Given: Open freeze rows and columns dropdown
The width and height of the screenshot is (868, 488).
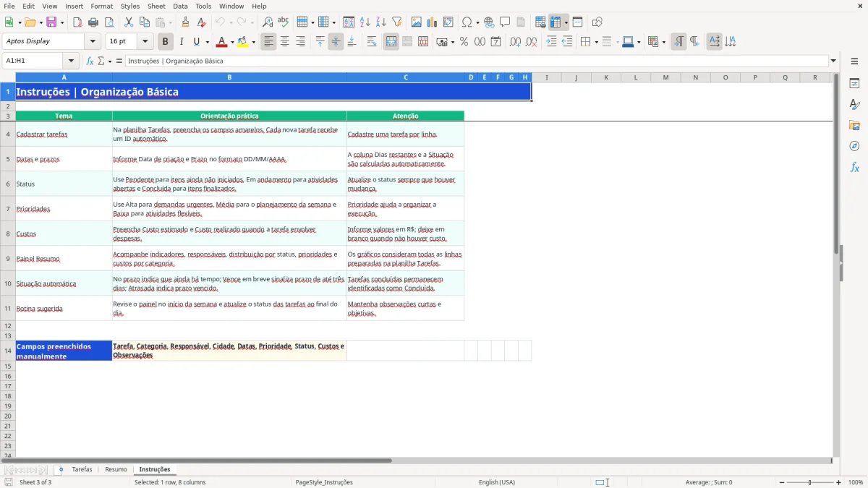Looking at the screenshot, I should click(x=566, y=22).
